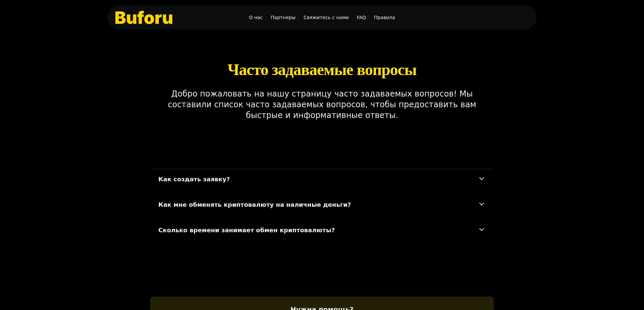Open the "Партнеры" section
The width and height of the screenshot is (644, 310).
(283, 17)
